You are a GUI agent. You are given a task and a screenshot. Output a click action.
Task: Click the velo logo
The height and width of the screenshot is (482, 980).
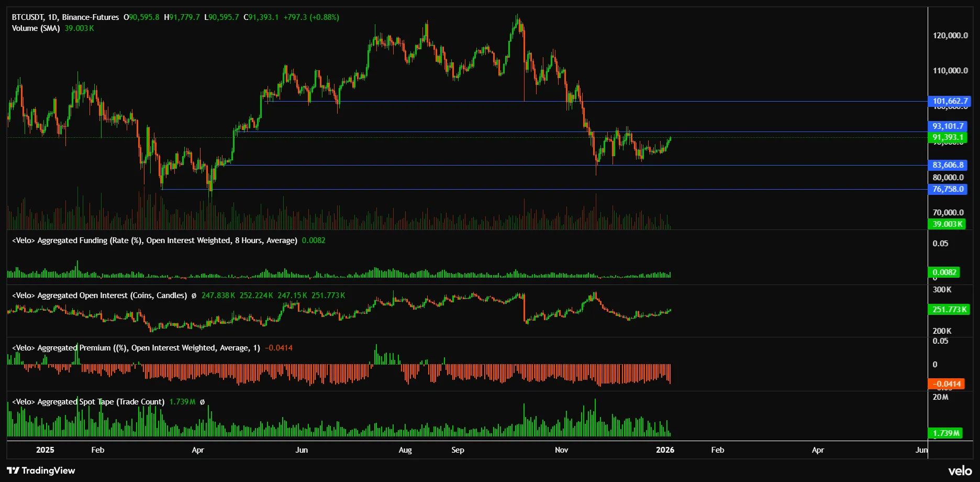(960, 471)
